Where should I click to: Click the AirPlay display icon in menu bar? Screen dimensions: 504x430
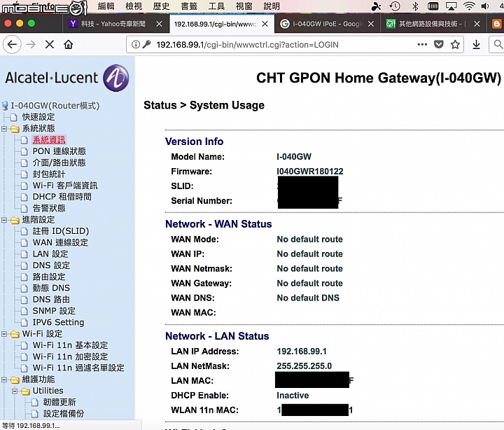(x=451, y=6)
